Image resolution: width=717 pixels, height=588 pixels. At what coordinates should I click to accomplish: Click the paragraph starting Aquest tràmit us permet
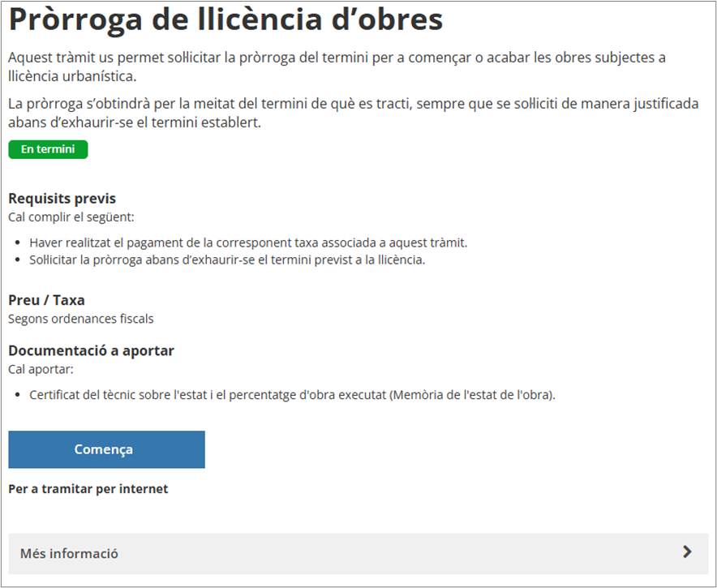pos(336,58)
